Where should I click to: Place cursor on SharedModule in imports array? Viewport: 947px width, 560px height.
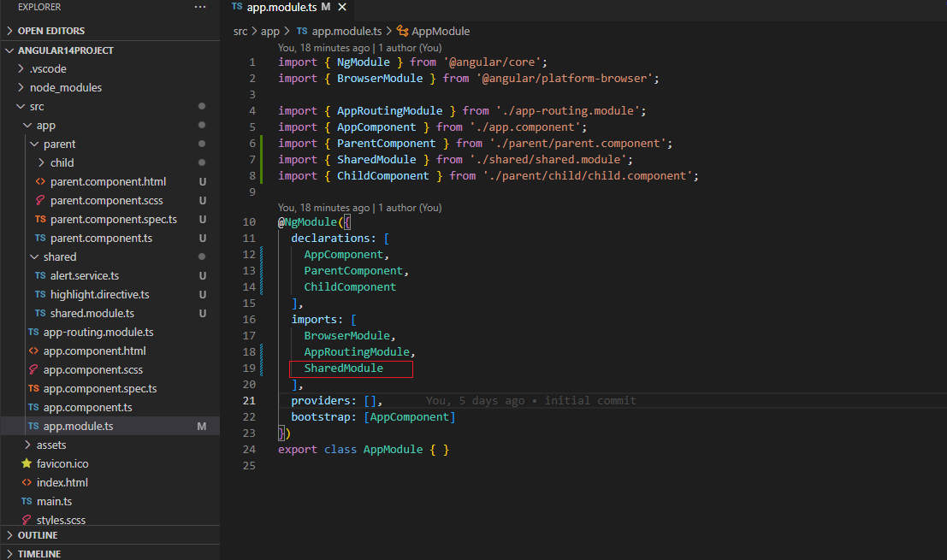click(343, 368)
